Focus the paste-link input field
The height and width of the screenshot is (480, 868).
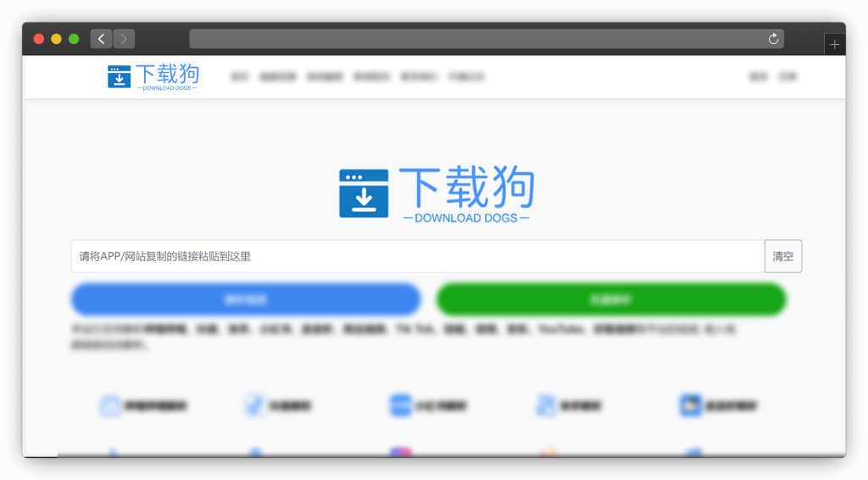(x=418, y=256)
